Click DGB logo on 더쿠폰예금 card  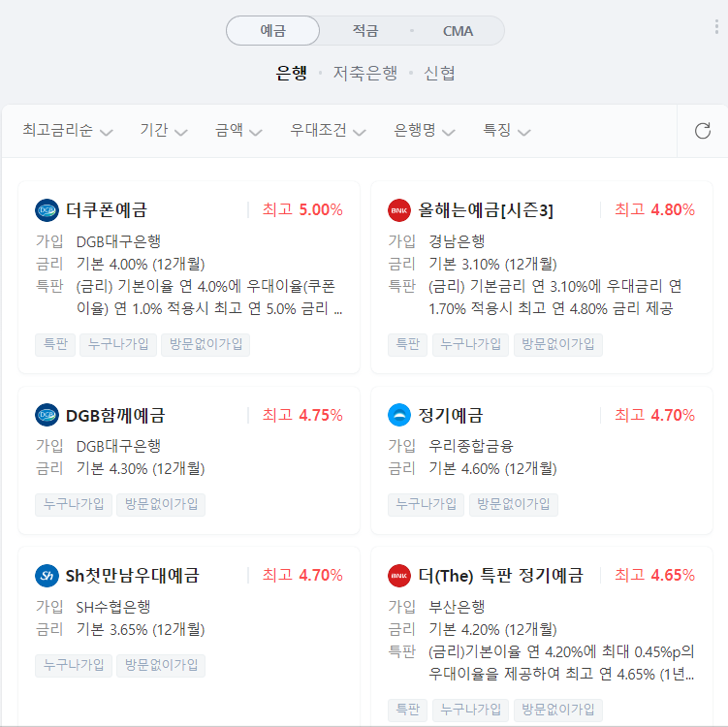tap(47, 210)
